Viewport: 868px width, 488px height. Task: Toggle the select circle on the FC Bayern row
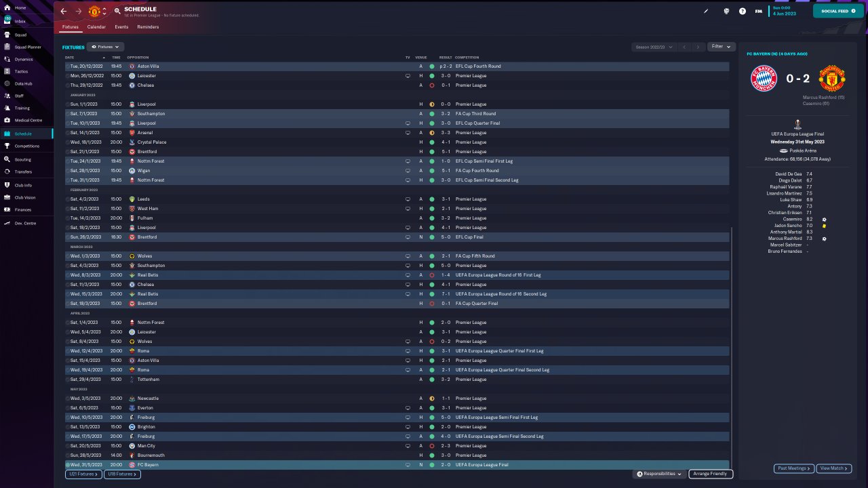68,465
